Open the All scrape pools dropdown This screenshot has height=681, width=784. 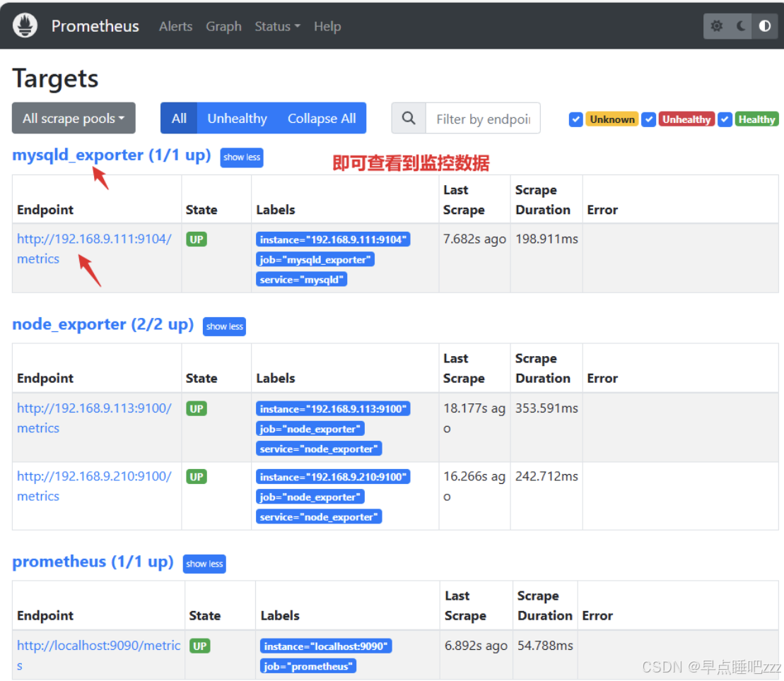coord(74,119)
